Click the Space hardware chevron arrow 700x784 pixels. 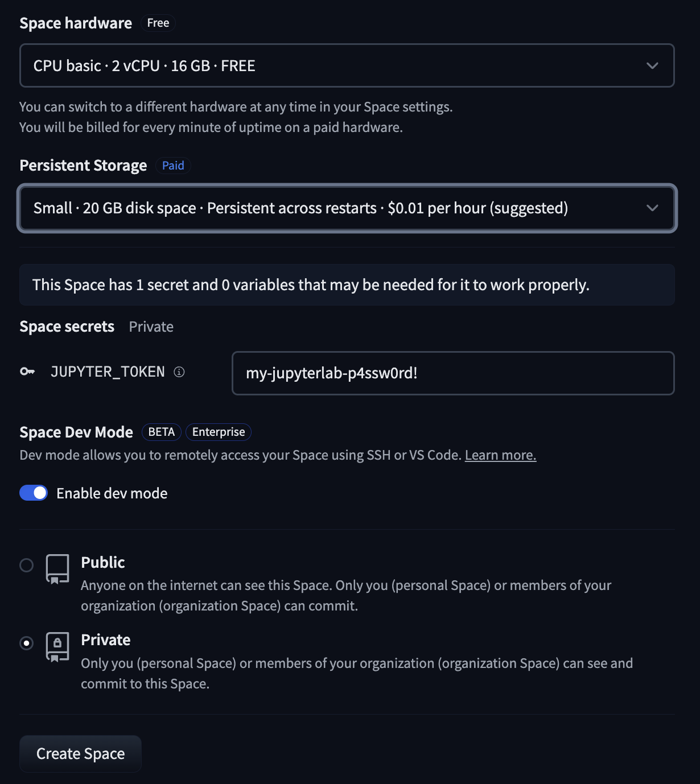point(652,66)
